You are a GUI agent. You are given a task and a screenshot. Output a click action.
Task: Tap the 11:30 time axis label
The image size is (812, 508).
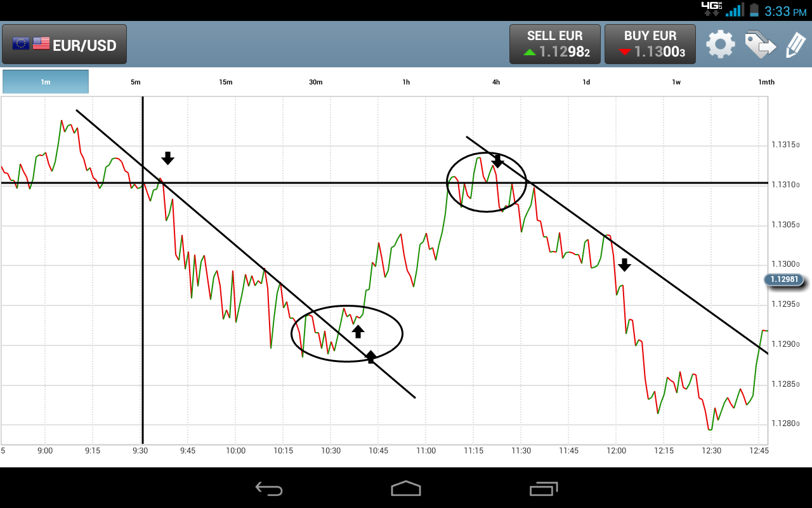click(x=521, y=451)
